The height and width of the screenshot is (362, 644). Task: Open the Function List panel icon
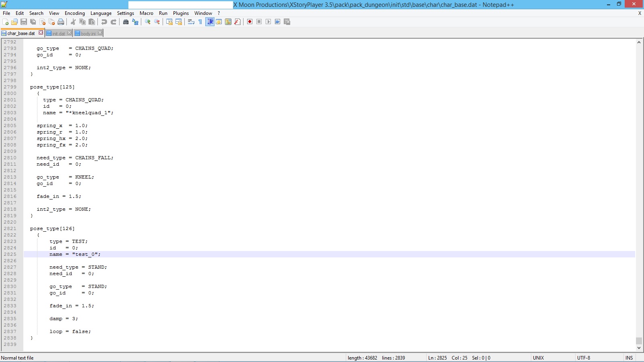tap(237, 22)
